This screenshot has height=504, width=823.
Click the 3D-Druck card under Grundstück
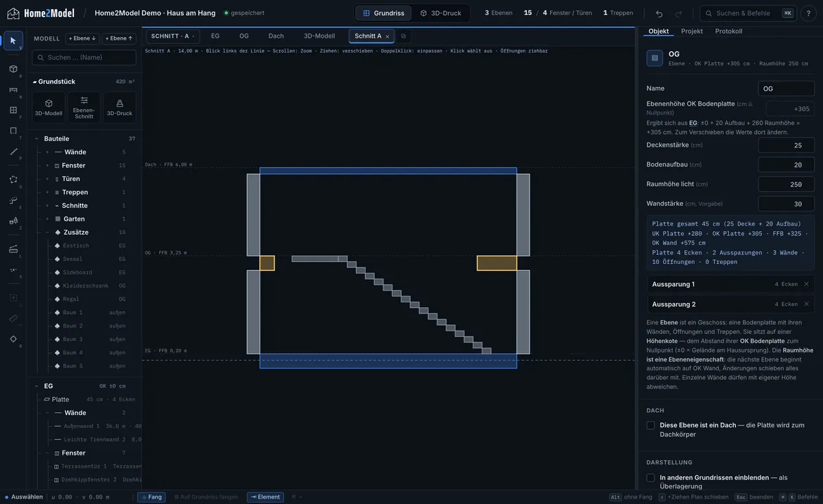pyautogui.click(x=119, y=108)
